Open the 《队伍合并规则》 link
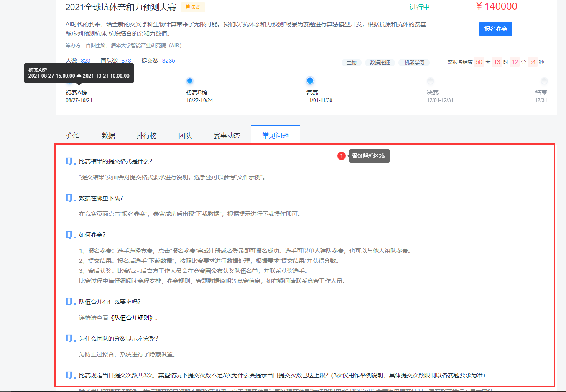 click(x=134, y=318)
